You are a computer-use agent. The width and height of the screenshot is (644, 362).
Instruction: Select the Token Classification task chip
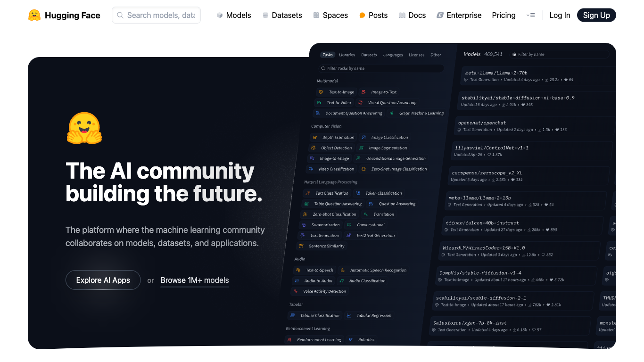tap(379, 193)
